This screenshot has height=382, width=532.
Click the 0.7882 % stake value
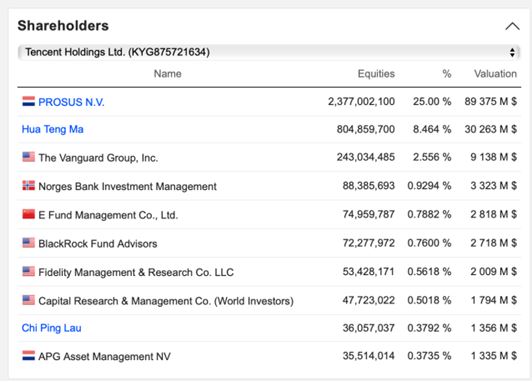[430, 214]
